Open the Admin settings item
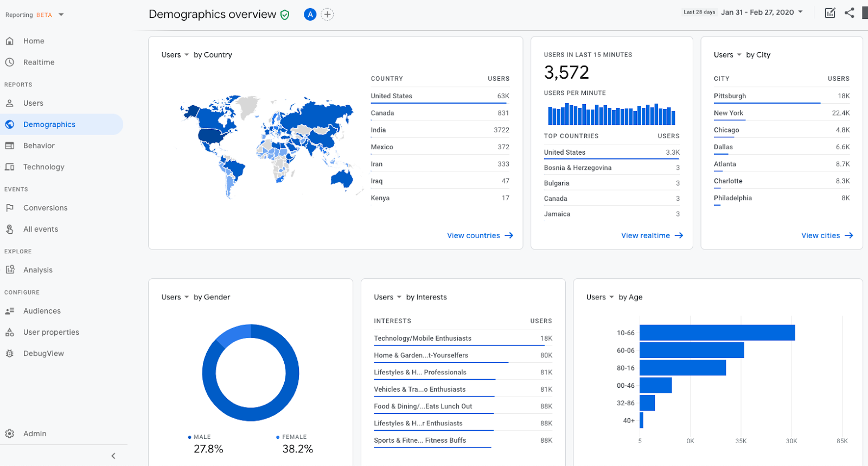This screenshot has height=466, width=868. [35, 433]
